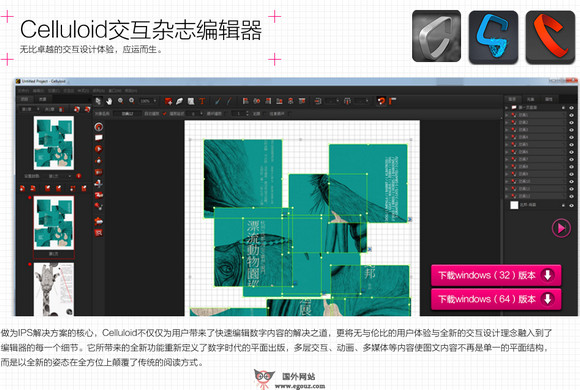This screenshot has width=580, height=390.
Task: Open the last menu in the menu bar
Action: (131, 91)
